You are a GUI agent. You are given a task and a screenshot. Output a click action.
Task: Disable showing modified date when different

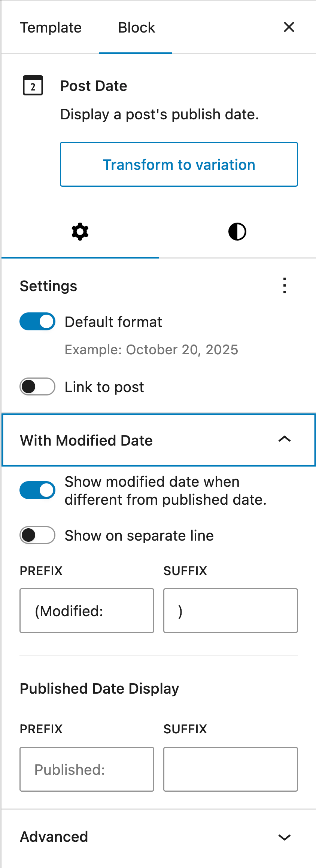point(37,490)
